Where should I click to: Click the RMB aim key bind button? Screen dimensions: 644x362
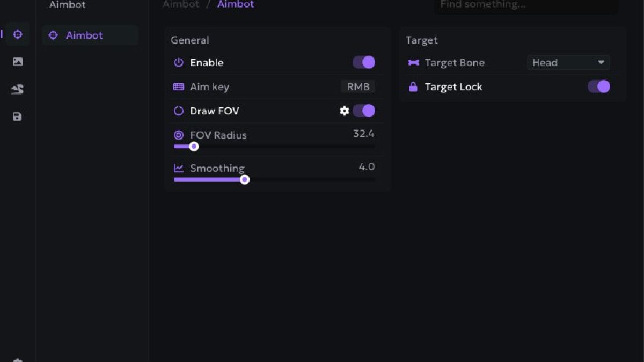(358, 86)
